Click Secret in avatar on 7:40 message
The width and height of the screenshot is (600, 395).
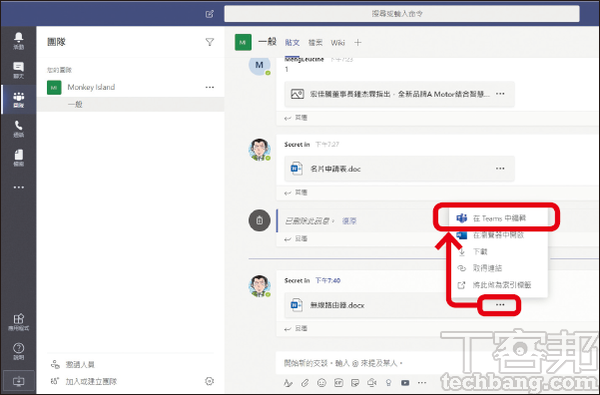(x=259, y=286)
